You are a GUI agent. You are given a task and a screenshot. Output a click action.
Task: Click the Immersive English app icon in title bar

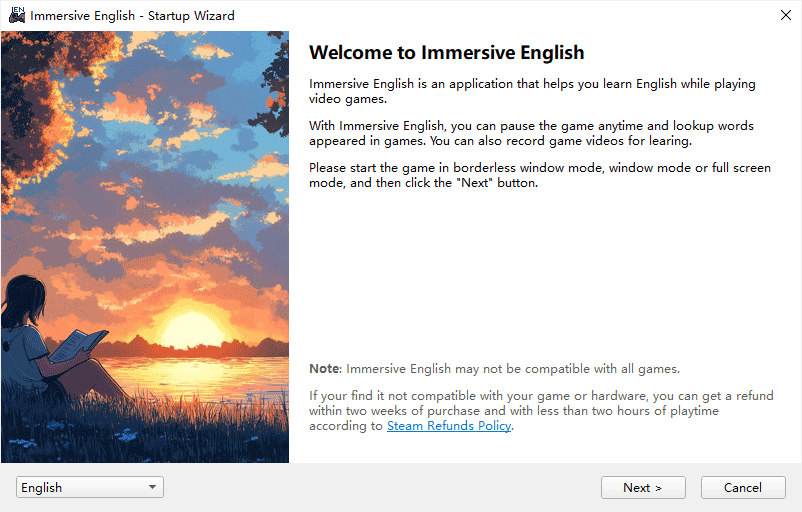pyautogui.click(x=17, y=15)
